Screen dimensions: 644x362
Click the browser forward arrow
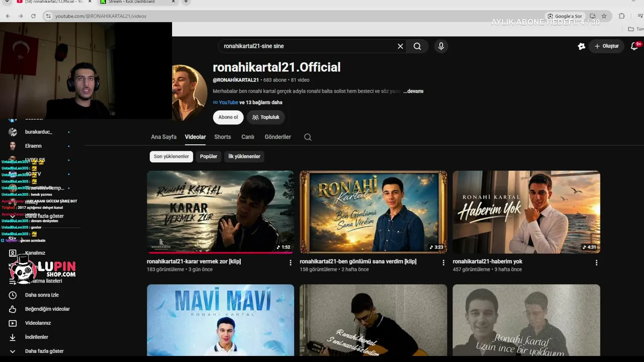point(21,16)
